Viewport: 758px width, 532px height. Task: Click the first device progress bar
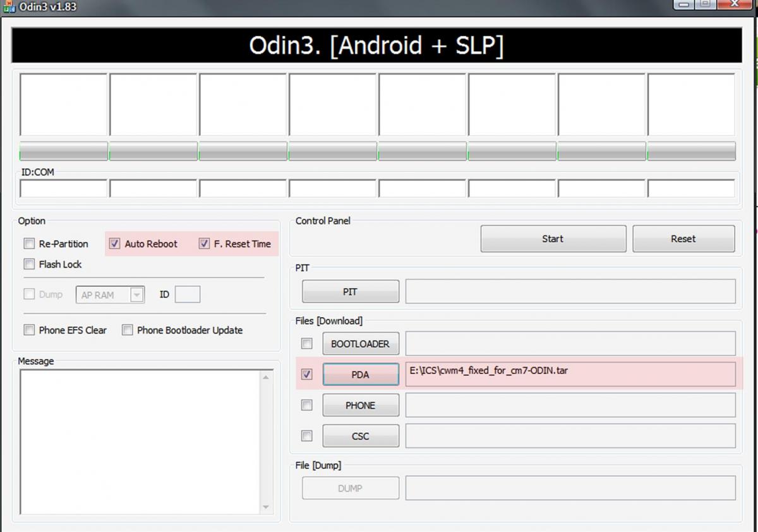pyautogui.click(x=64, y=151)
